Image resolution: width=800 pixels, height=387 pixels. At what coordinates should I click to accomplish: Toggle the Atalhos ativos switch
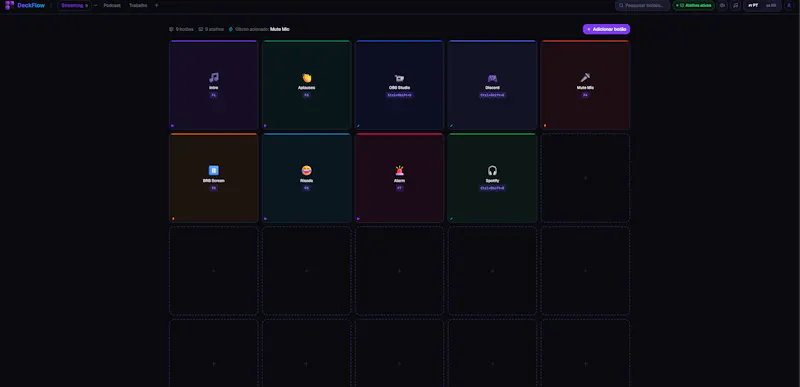tap(693, 5)
